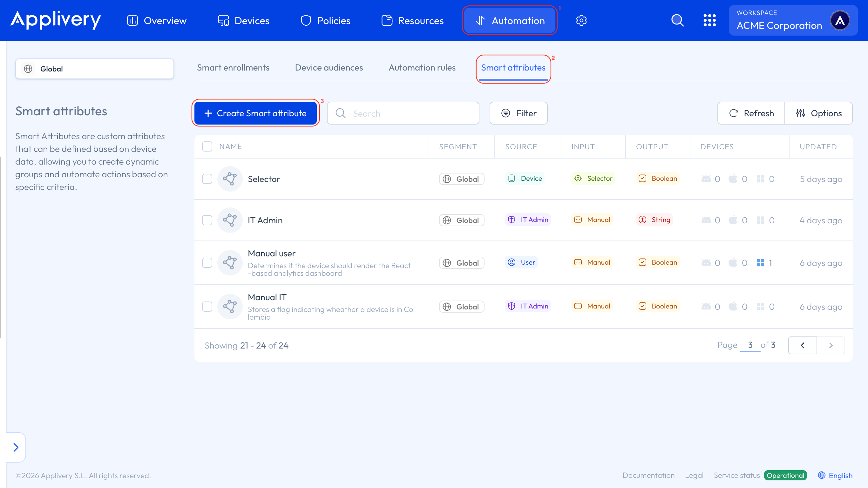Select all rows with header checkbox
Viewport: 868px width, 488px height.
point(207,146)
